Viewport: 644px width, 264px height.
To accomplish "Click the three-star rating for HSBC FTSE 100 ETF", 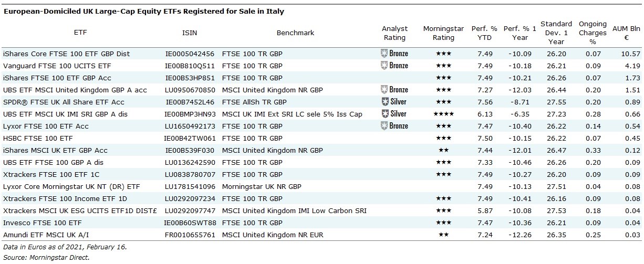I will point(443,138).
